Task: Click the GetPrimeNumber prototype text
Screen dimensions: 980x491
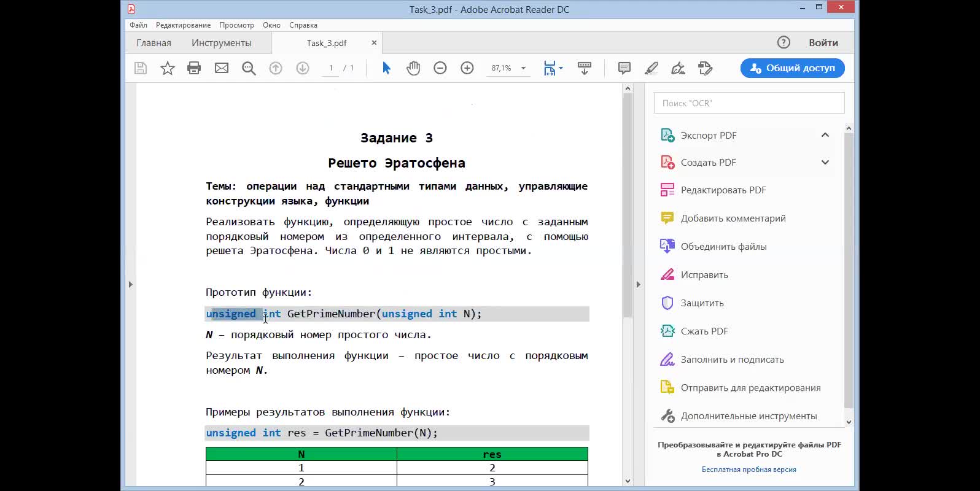Action: [344, 314]
